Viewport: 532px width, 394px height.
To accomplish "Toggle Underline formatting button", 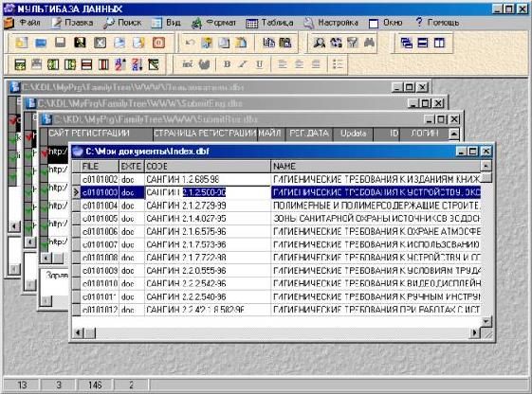I will 259,64.
